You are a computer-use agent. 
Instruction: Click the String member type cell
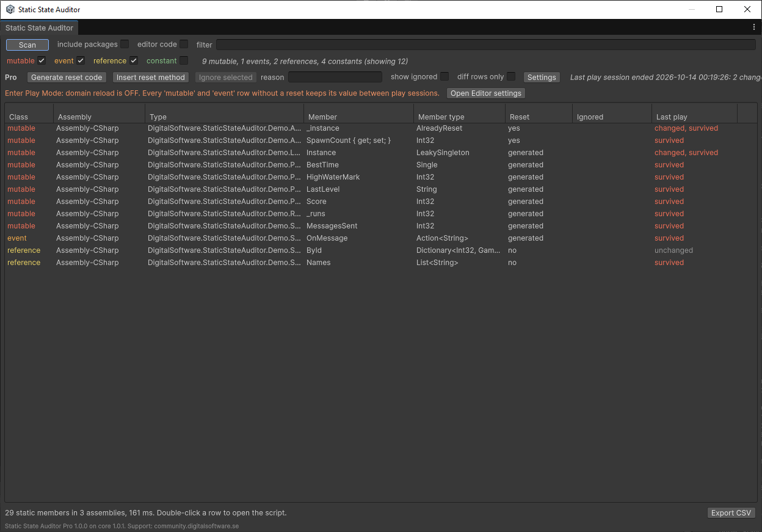[x=426, y=189]
